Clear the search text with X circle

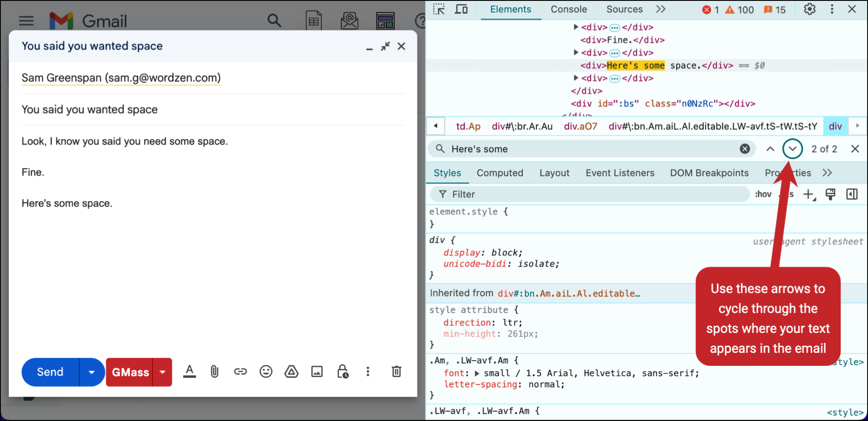(x=745, y=149)
